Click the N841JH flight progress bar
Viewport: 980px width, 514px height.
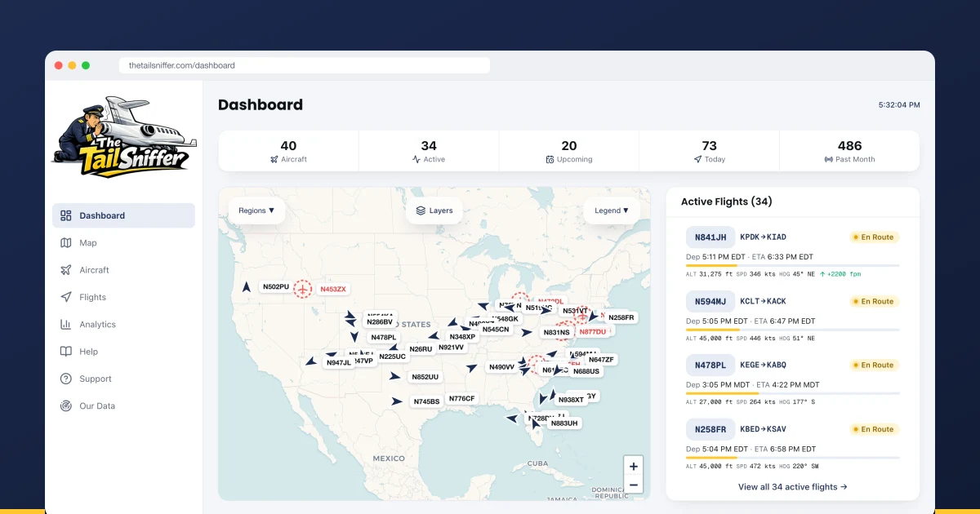click(792, 266)
